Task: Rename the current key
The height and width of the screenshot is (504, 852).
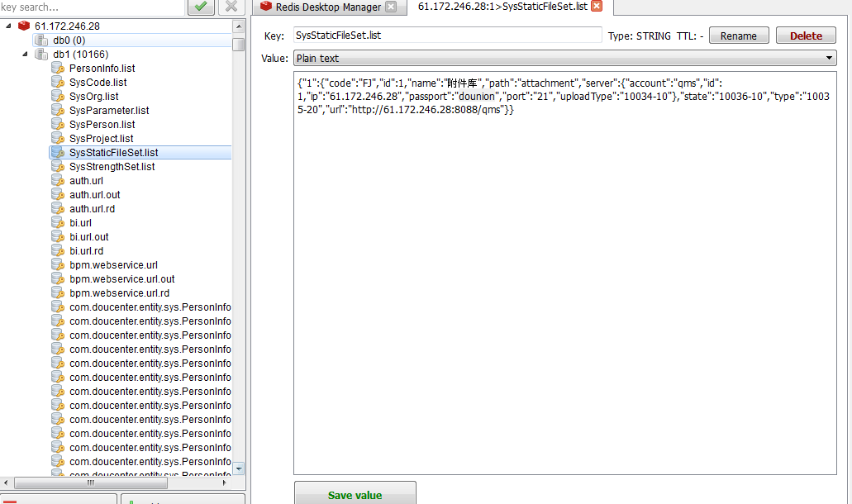Action: pos(739,36)
